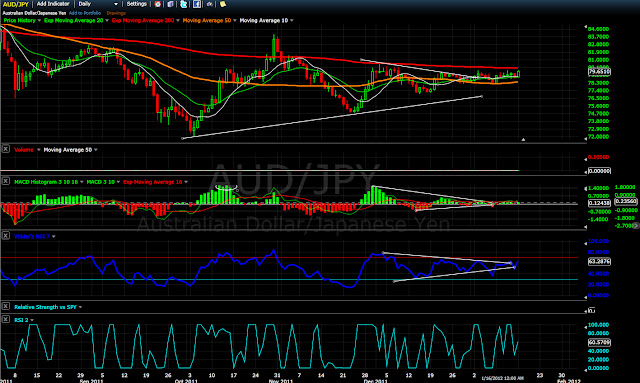Screen dimensions: 640x383
Task: Open Moving Average 10 dropdown
Action: click(291, 20)
